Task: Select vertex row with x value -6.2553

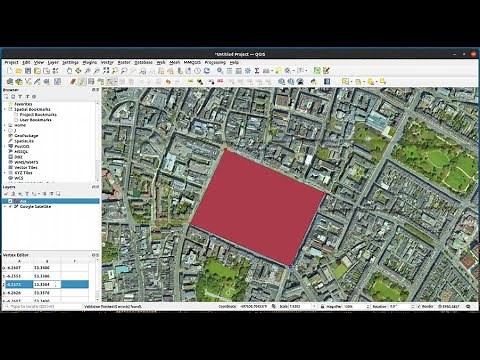Action: point(45,276)
